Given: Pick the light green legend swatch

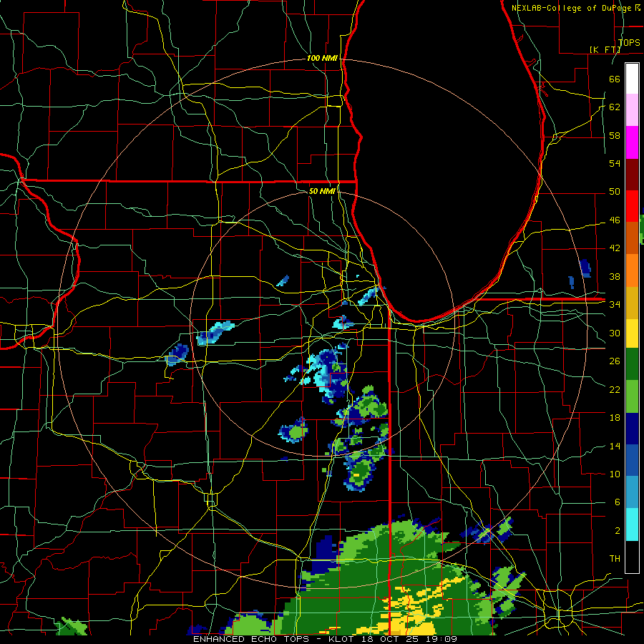Looking at the screenshot, I should (632, 396).
